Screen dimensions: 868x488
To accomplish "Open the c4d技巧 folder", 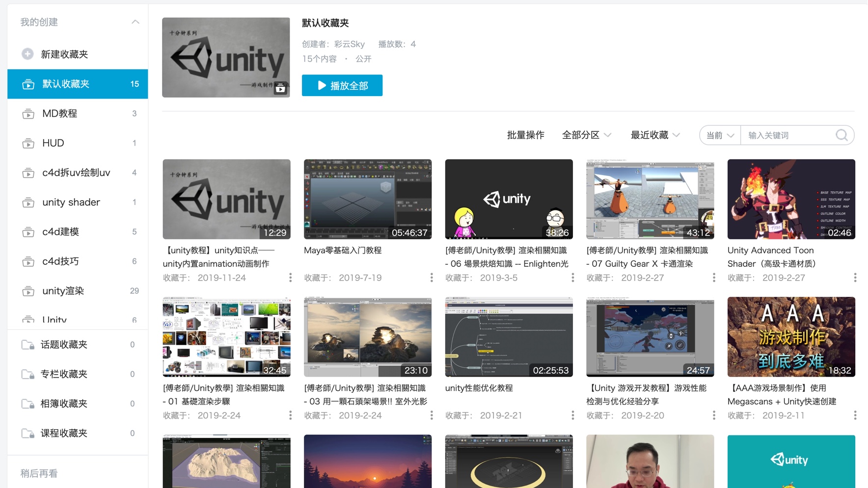I will click(x=78, y=261).
